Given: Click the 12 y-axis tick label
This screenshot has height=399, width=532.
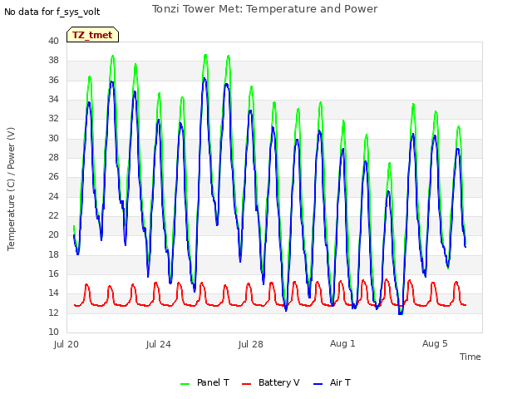Looking at the screenshot, I should click(53, 313).
